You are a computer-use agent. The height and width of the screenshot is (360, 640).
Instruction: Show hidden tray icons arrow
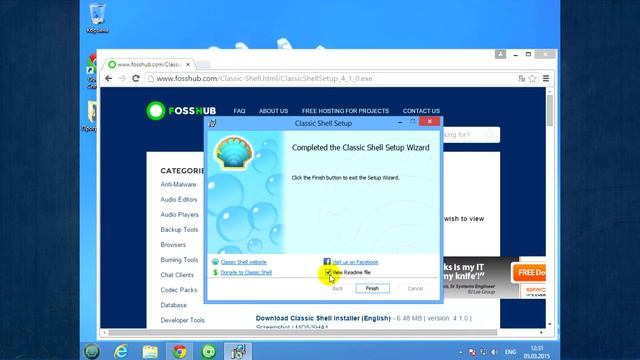point(461,352)
